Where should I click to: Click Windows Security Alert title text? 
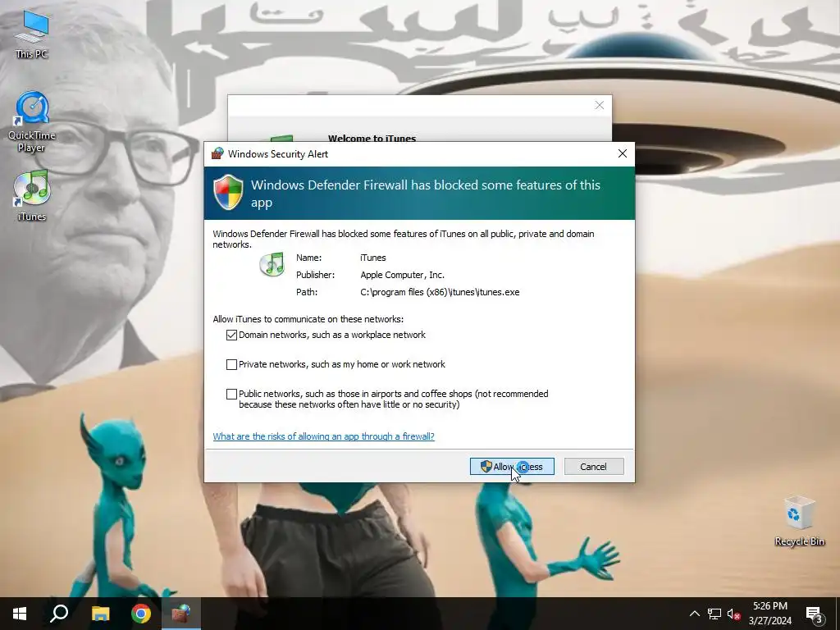[x=278, y=153]
